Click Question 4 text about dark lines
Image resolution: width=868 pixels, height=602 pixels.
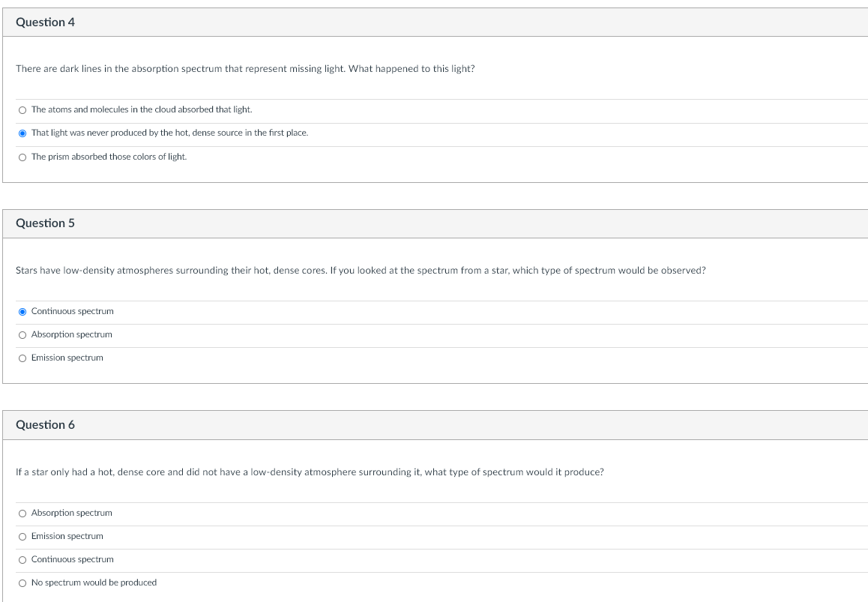(x=245, y=69)
